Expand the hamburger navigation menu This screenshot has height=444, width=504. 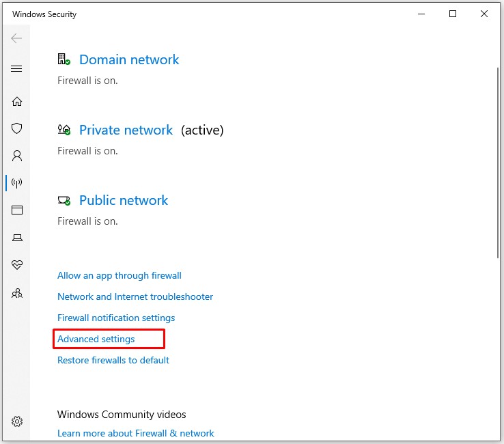pos(17,69)
